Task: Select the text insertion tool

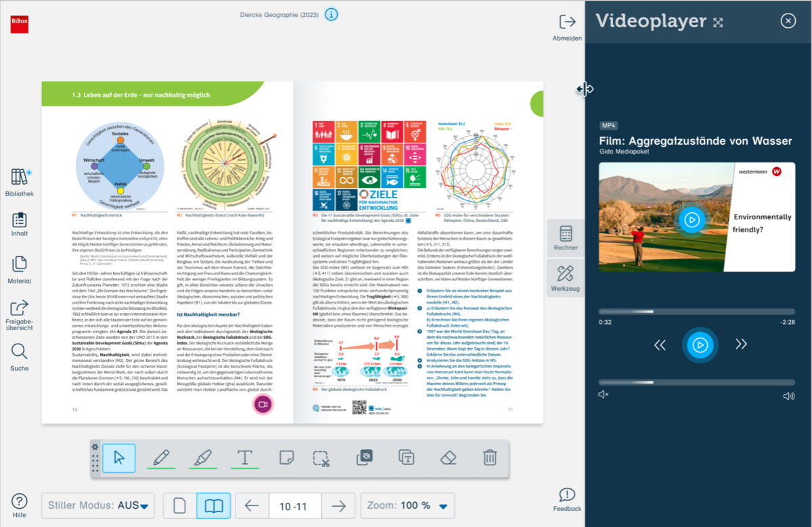Action: tap(245, 458)
